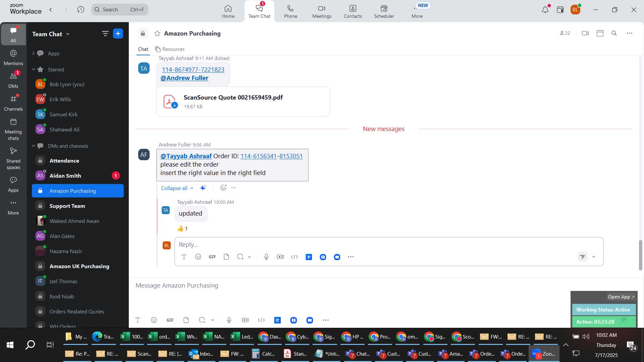Switch to the Scheduler tab
This screenshot has height=362, width=644.
click(384, 11)
